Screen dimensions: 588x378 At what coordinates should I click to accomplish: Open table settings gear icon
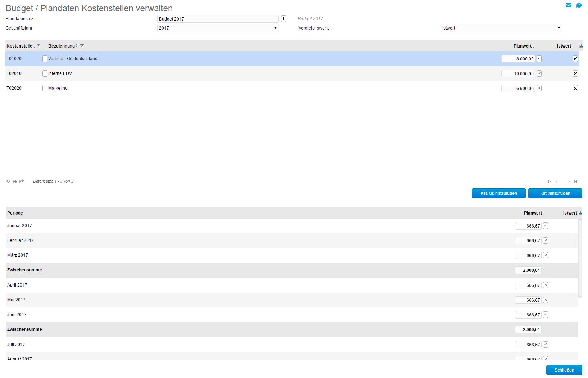22,181
